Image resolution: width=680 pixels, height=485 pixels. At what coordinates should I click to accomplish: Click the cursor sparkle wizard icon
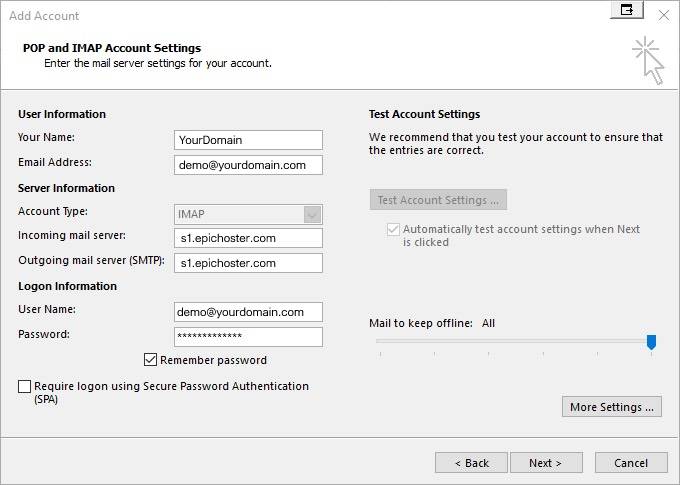[x=648, y=60]
